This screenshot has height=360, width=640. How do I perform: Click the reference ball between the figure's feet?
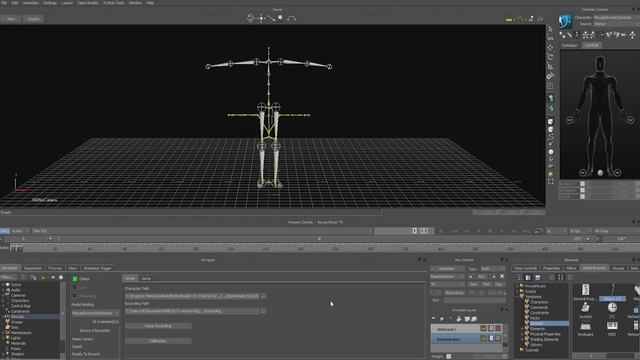click(600, 173)
